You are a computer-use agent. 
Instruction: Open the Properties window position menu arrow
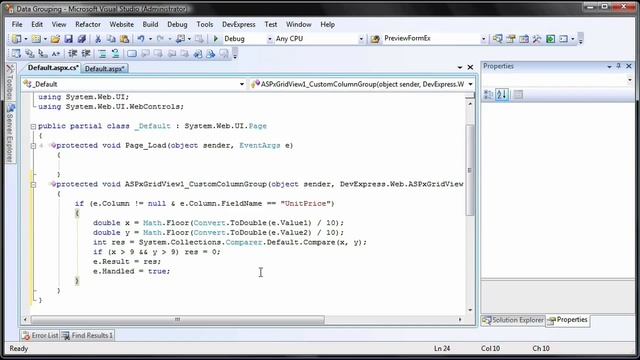tap(609, 66)
